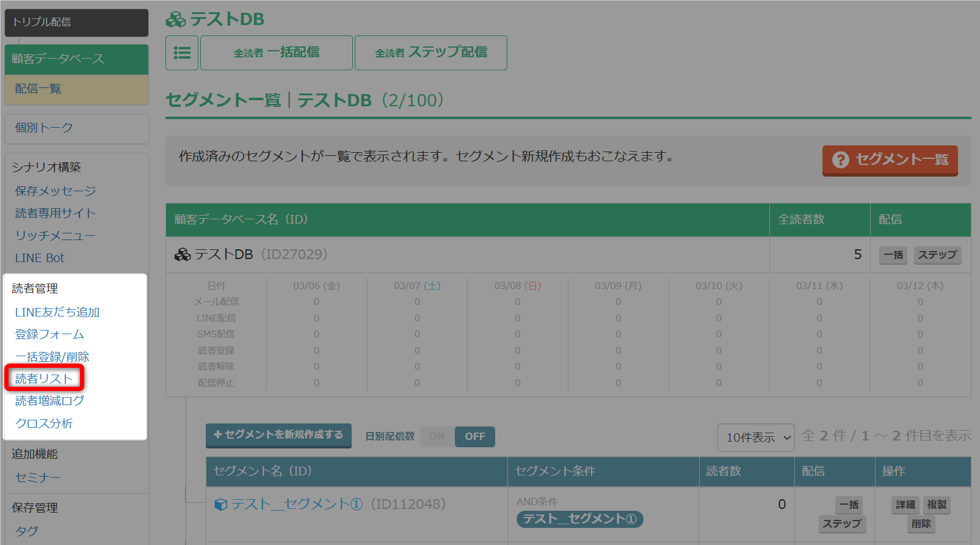Click the cubes icon in page title
This screenshot has height=545, width=980.
176,20
